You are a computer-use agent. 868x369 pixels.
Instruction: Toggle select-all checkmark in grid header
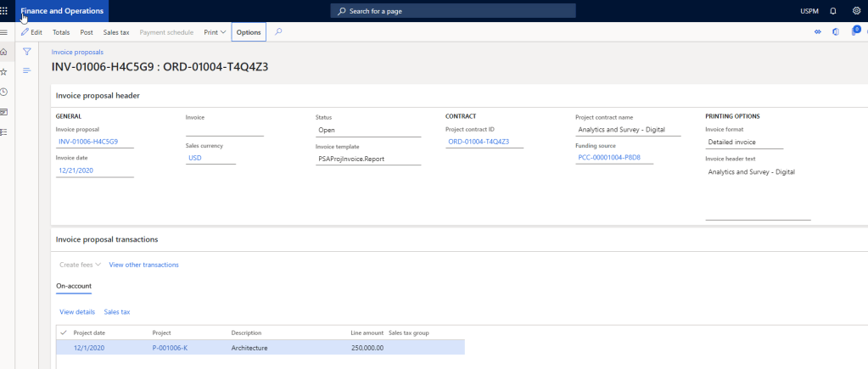[64, 333]
